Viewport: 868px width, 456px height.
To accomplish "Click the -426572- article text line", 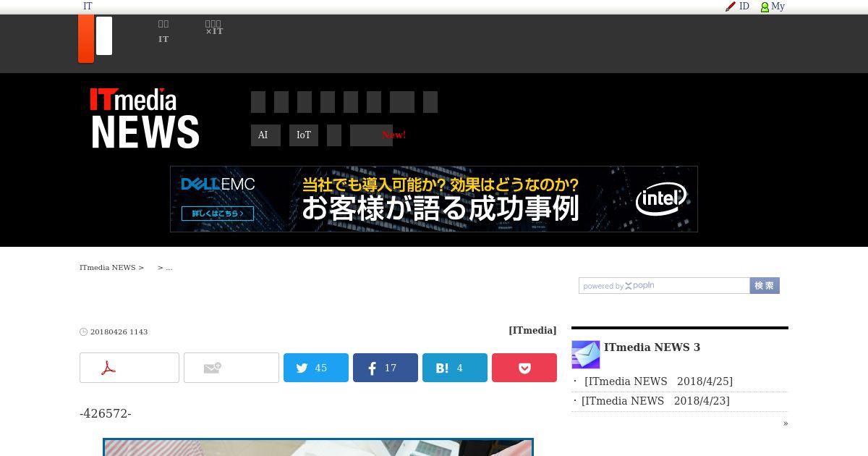I will [106, 414].
